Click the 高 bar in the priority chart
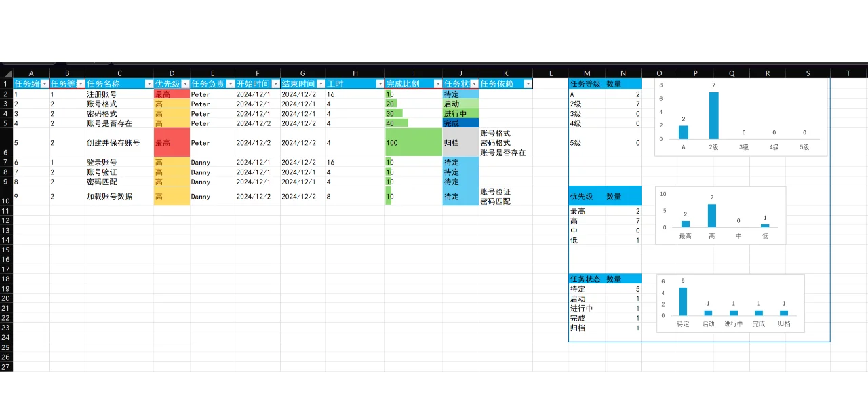The image size is (868, 413). click(x=712, y=216)
